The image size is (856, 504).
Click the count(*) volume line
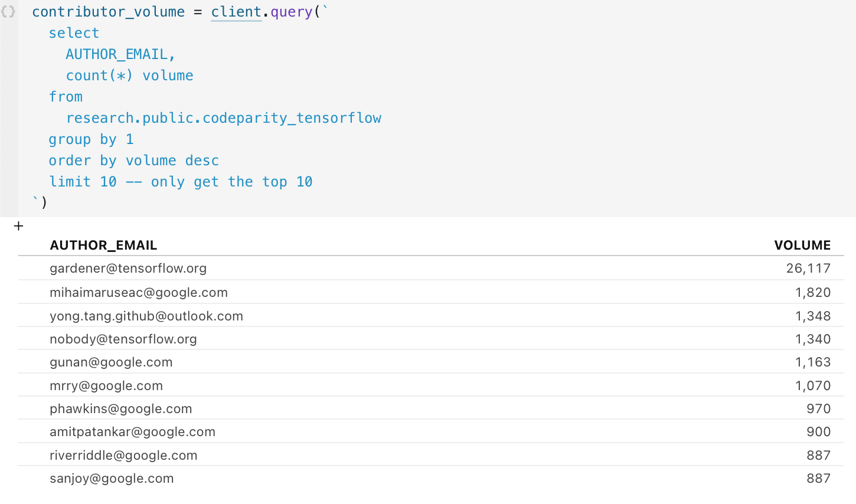[x=129, y=76]
